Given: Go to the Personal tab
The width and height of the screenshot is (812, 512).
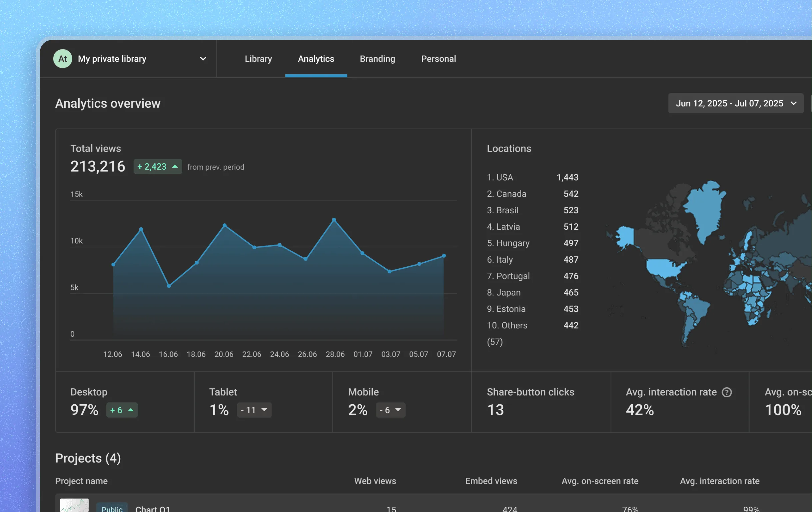Looking at the screenshot, I should click(x=438, y=59).
